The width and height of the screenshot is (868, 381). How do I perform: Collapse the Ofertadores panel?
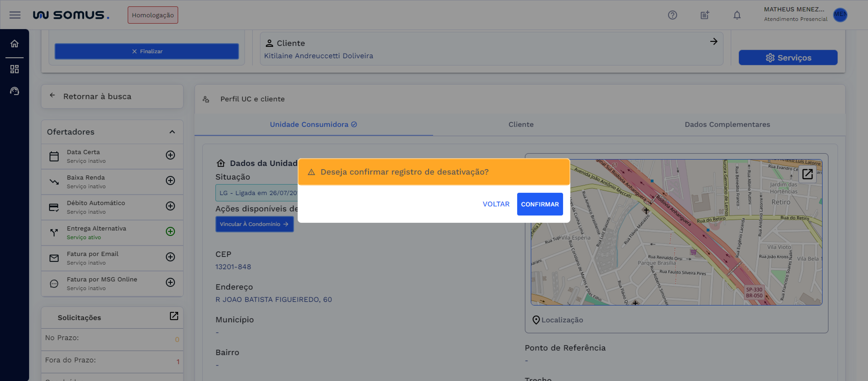pos(172,131)
